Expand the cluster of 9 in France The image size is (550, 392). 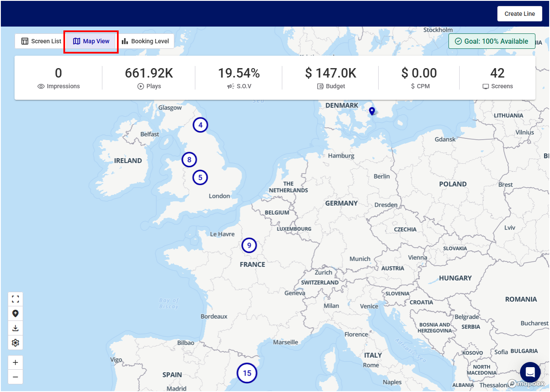[249, 246]
